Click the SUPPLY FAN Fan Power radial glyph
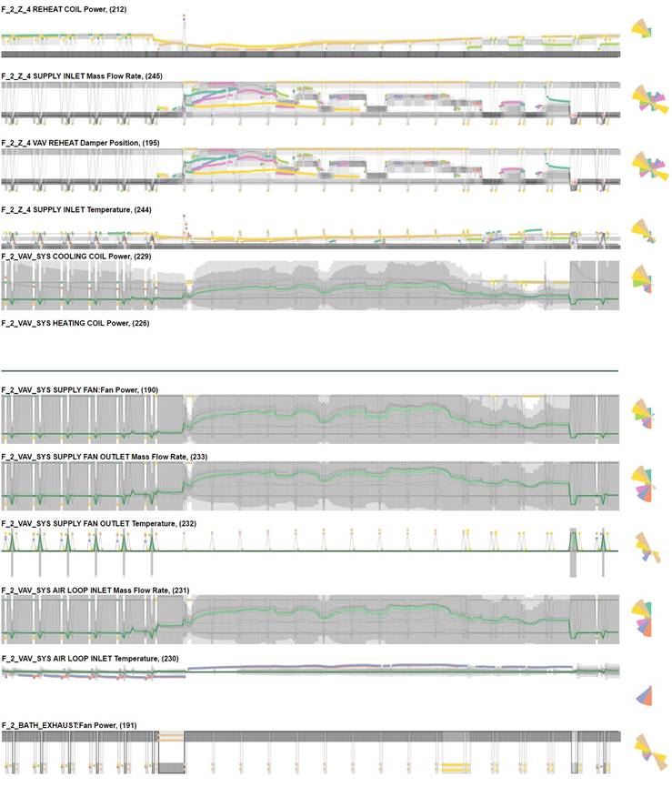This screenshot has width=672, height=787. click(644, 415)
